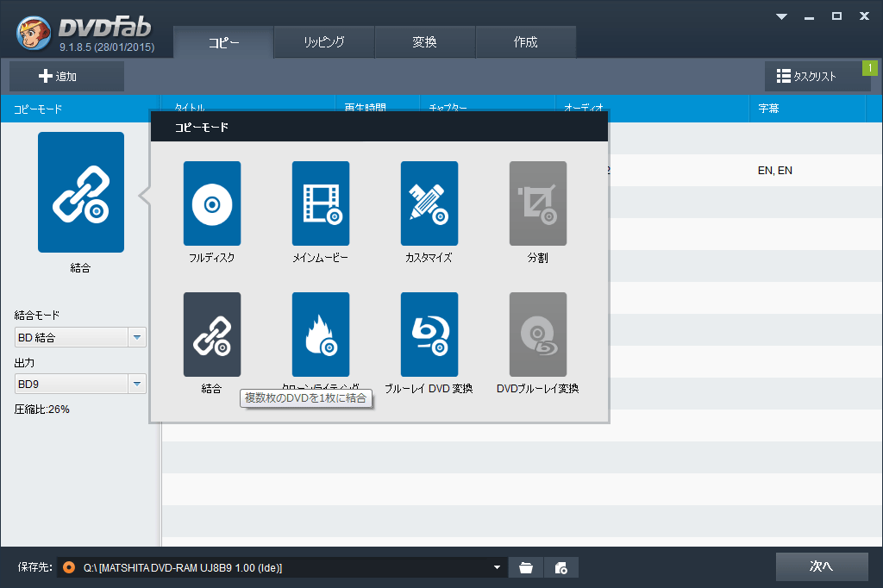Click the 追加 (Add) button
Viewport: 883px width, 588px height.
tap(66, 76)
